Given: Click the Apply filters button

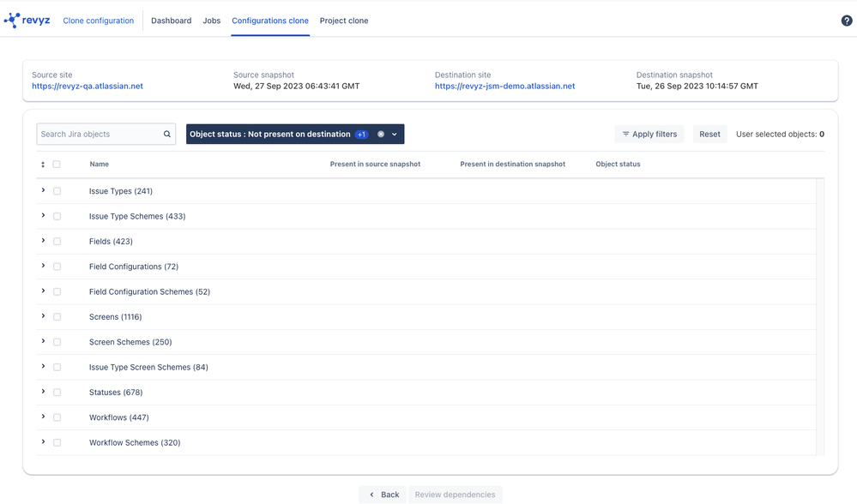Looking at the screenshot, I should tap(649, 135).
